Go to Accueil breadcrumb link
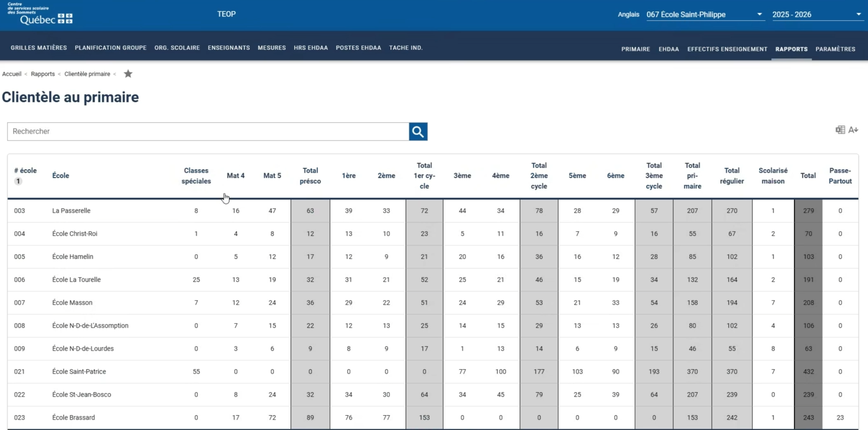Viewport: 868px width, 430px height. tap(12, 74)
